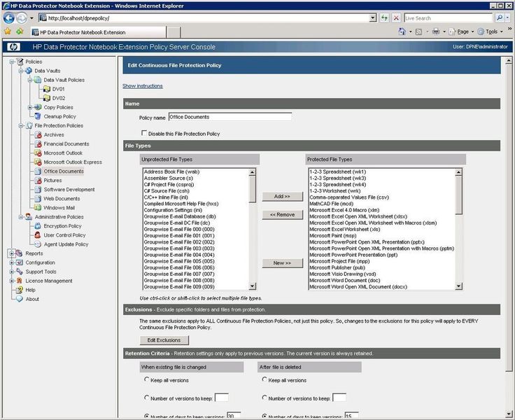Click the About icon
The image size is (515, 420).
tap(20, 299)
